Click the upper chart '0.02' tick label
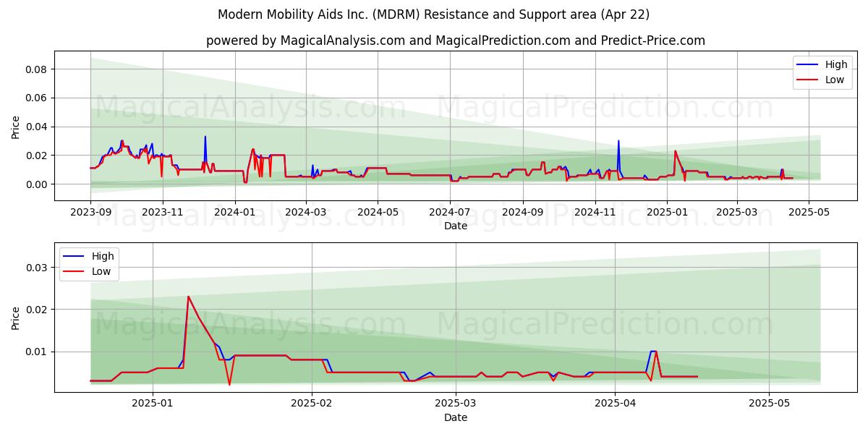 point(37,156)
